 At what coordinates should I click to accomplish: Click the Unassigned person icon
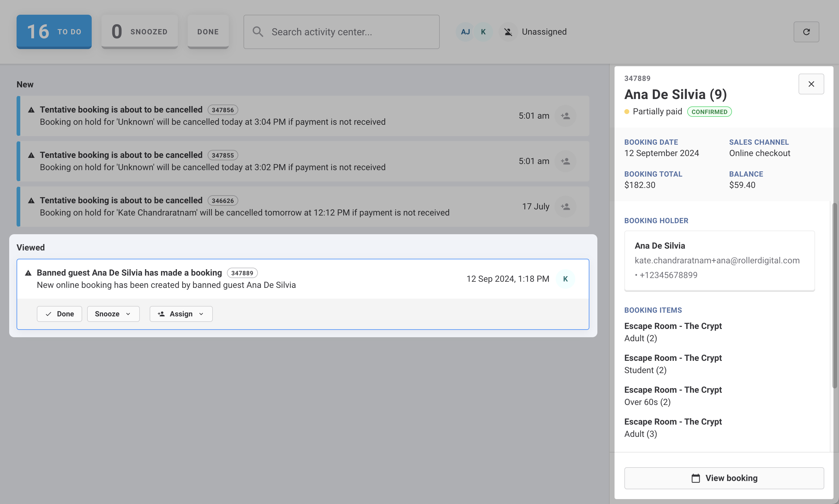point(508,32)
